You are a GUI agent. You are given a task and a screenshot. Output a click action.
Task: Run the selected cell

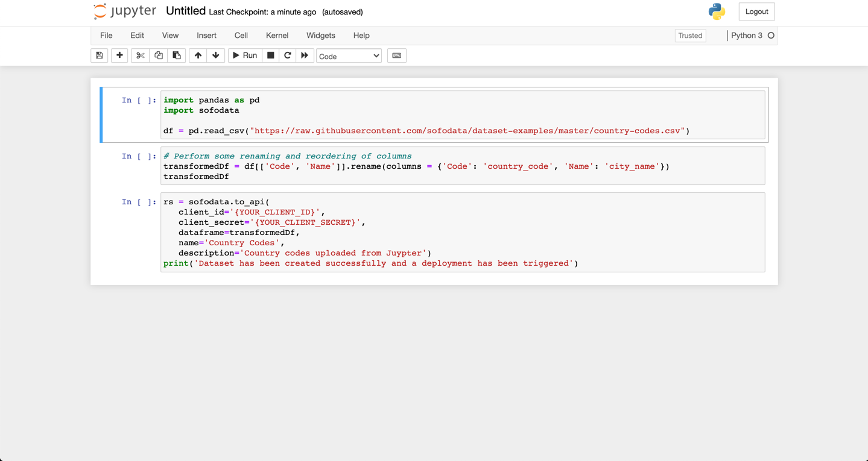[x=245, y=55]
